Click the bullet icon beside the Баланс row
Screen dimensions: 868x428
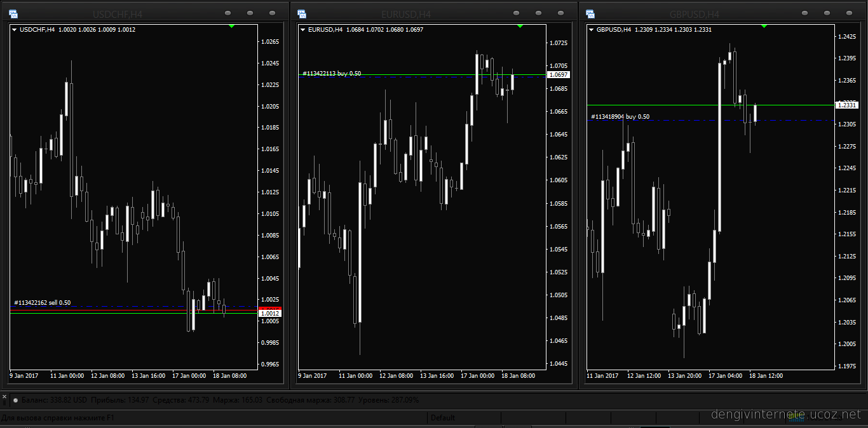click(15, 401)
